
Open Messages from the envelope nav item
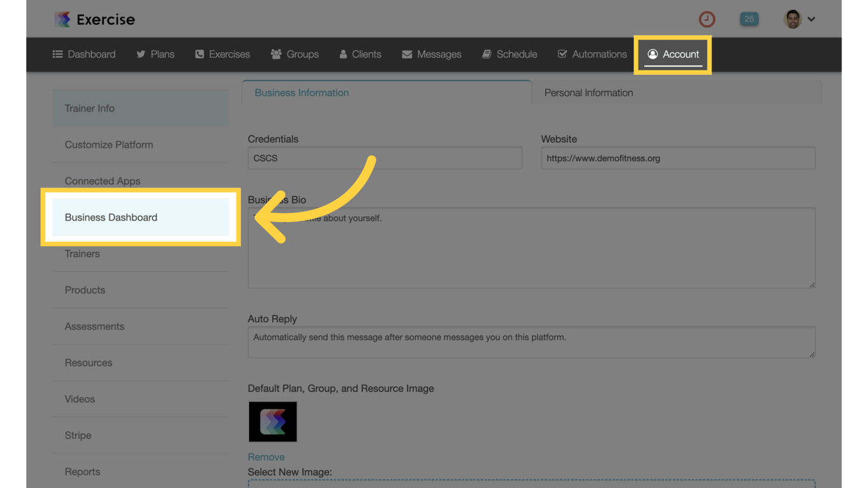(431, 54)
